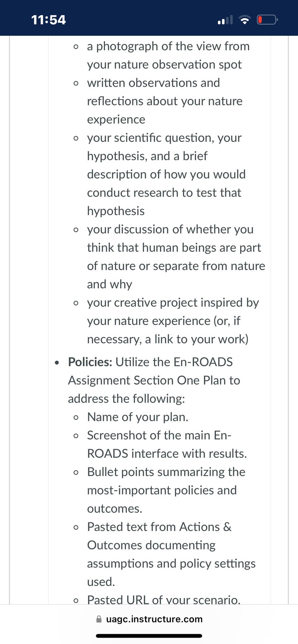Tap the battery indicator icon

pos(267,20)
